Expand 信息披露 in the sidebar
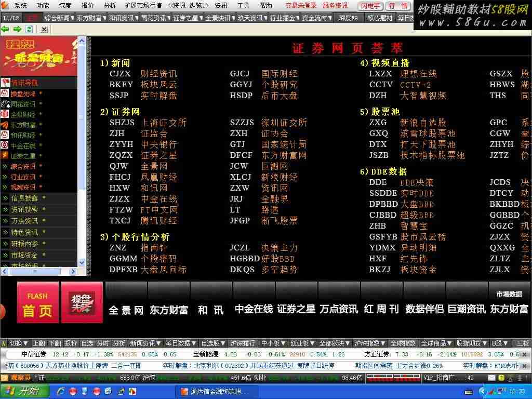The height and width of the screenshot is (399, 532). click(24, 198)
